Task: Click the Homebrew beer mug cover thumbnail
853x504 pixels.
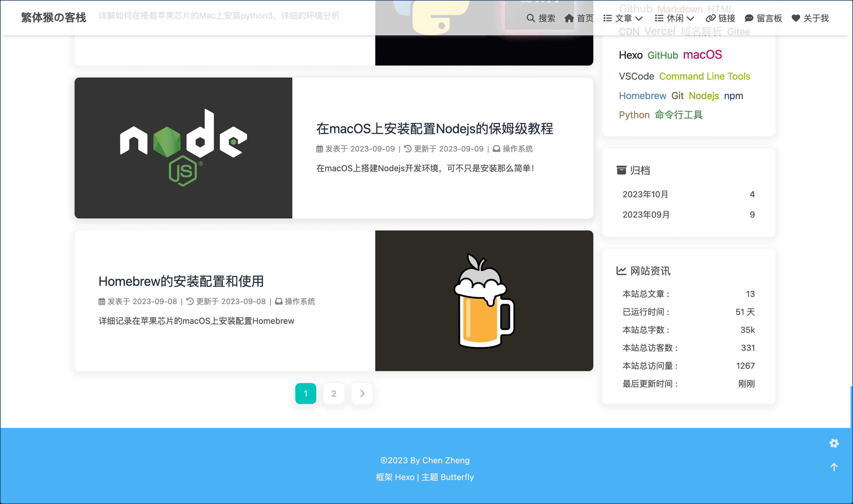Action: [x=484, y=300]
